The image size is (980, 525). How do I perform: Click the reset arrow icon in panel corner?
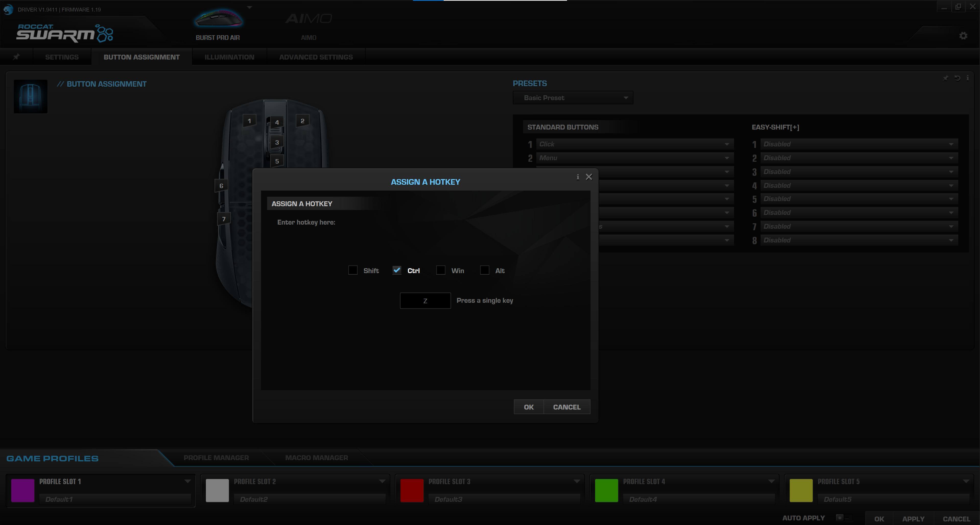pos(957,78)
